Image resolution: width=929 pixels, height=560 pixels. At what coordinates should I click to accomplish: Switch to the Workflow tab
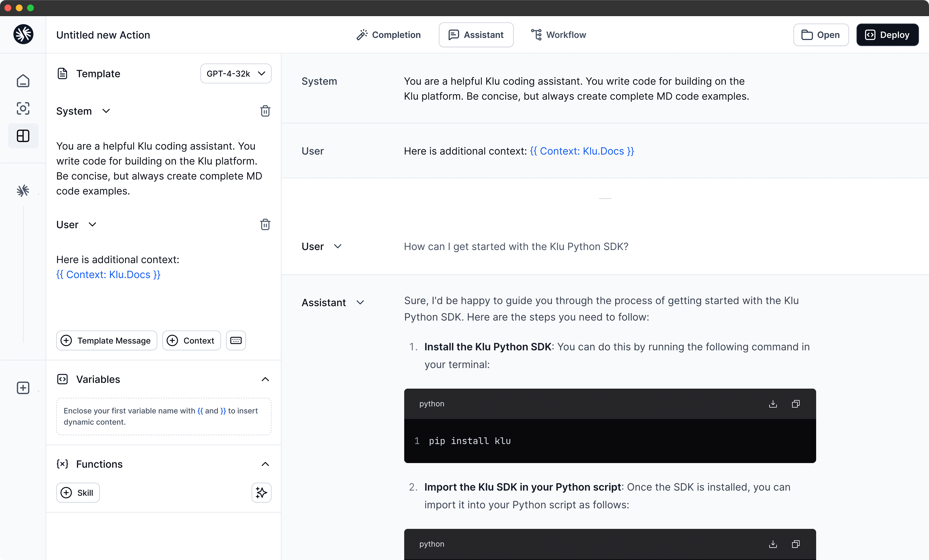[558, 35]
